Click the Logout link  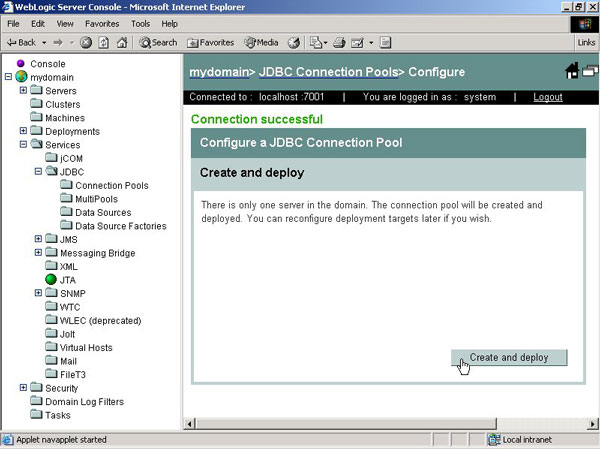point(548,97)
